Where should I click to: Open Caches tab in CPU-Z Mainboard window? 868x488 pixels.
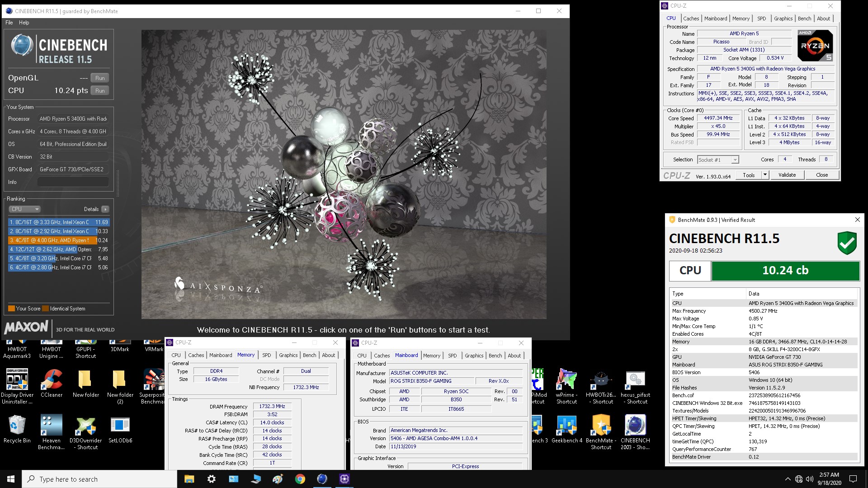tap(382, 356)
